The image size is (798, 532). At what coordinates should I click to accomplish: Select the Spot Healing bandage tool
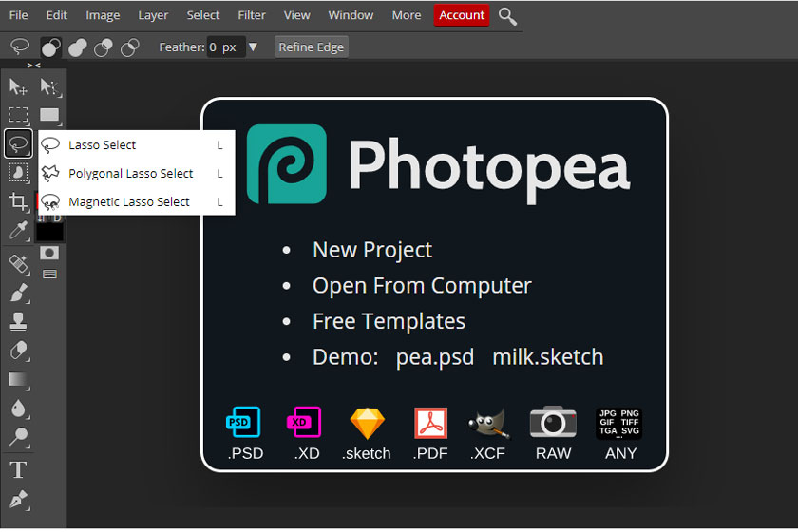pos(18,264)
